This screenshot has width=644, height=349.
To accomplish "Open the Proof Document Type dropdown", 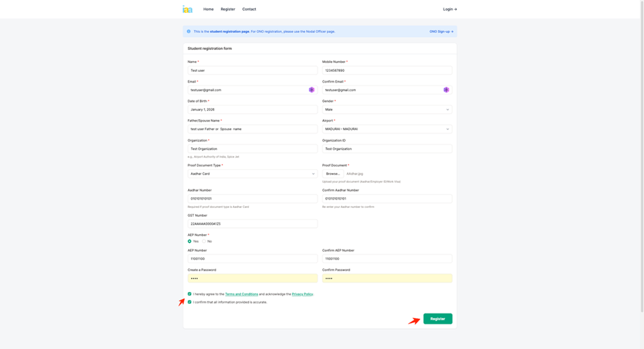I will point(253,174).
